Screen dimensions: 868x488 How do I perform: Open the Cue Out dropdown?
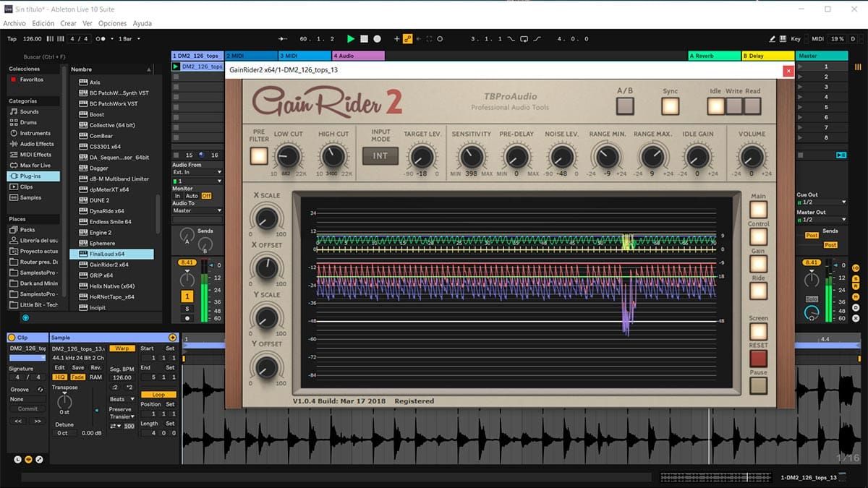point(821,202)
